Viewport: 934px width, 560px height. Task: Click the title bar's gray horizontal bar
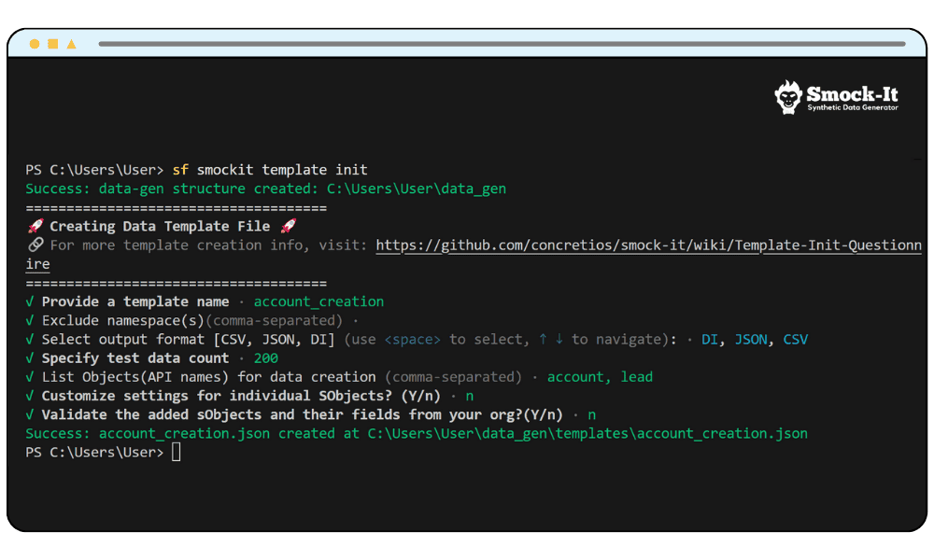tap(502, 44)
